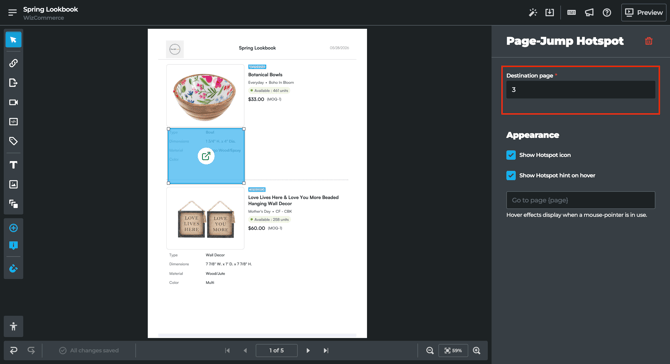Jump to the first page
Image resolution: width=670 pixels, height=364 pixels.
[228, 351]
